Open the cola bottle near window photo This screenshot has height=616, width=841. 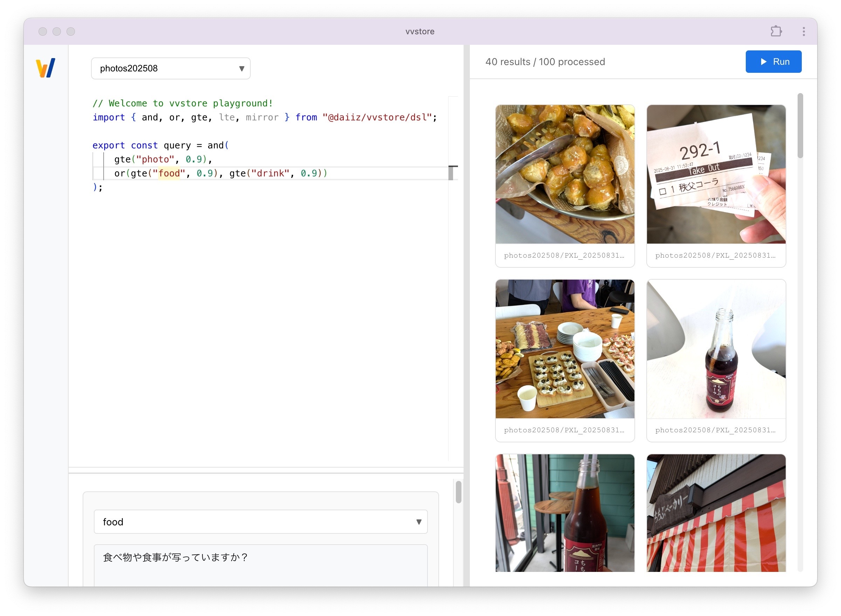(565, 513)
